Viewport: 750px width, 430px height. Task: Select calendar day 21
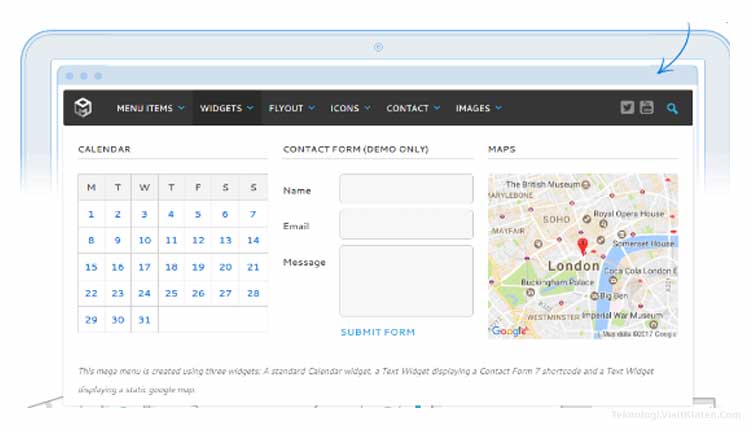click(x=253, y=267)
